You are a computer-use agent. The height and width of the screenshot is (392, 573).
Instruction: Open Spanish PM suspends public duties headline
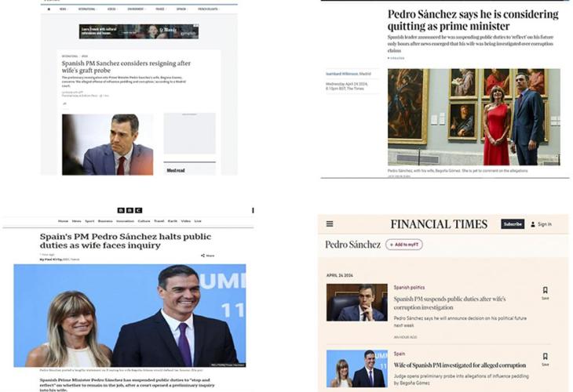450,303
